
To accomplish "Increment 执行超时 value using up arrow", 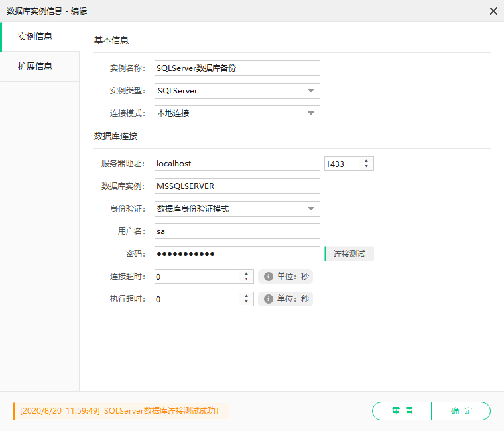I will tap(246, 296).
